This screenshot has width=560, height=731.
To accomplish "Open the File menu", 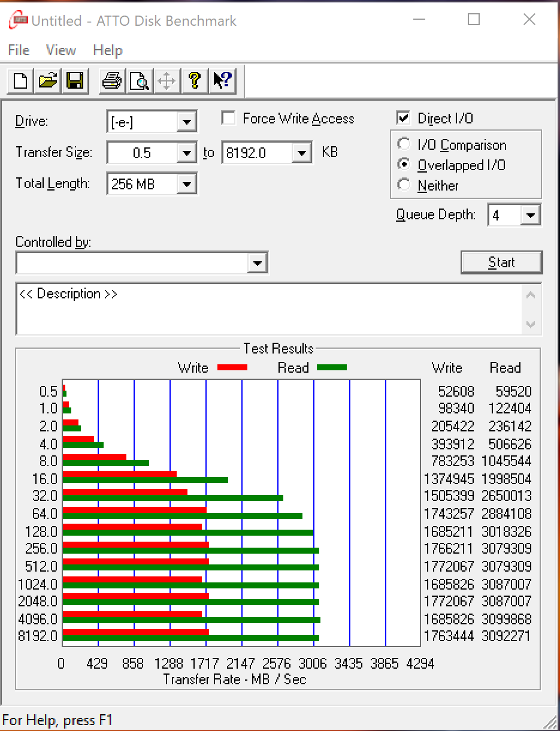I will tap(19, 50).
